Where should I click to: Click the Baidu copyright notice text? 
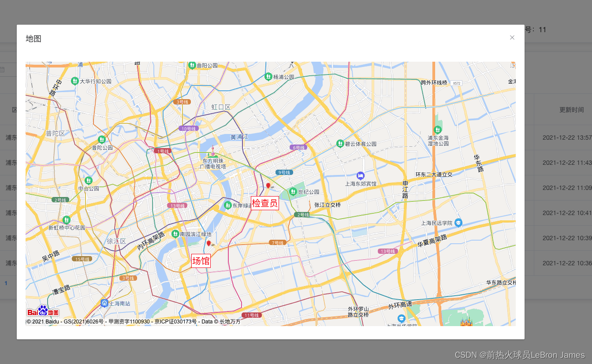(134, 322)
